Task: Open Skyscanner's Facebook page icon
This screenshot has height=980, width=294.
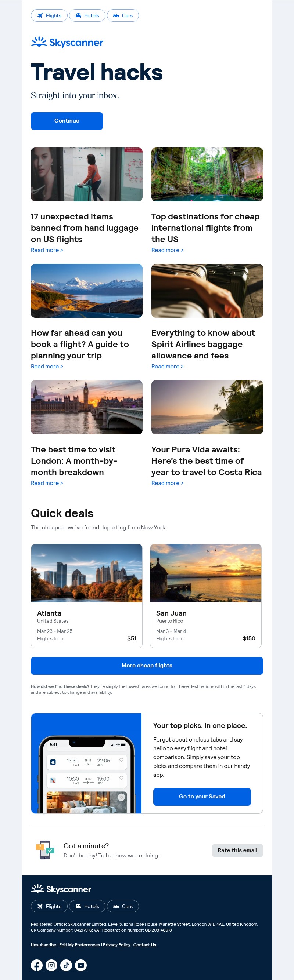Action: (x=36, y=965)
